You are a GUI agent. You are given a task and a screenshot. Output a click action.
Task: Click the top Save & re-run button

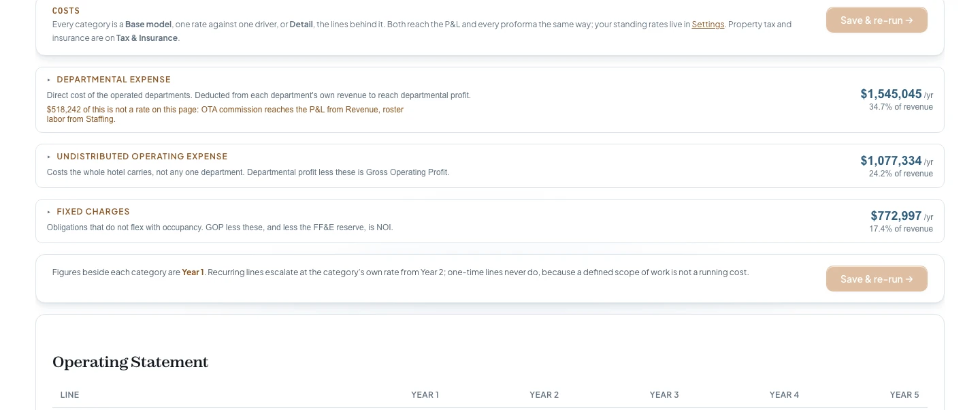coord(877,20)
